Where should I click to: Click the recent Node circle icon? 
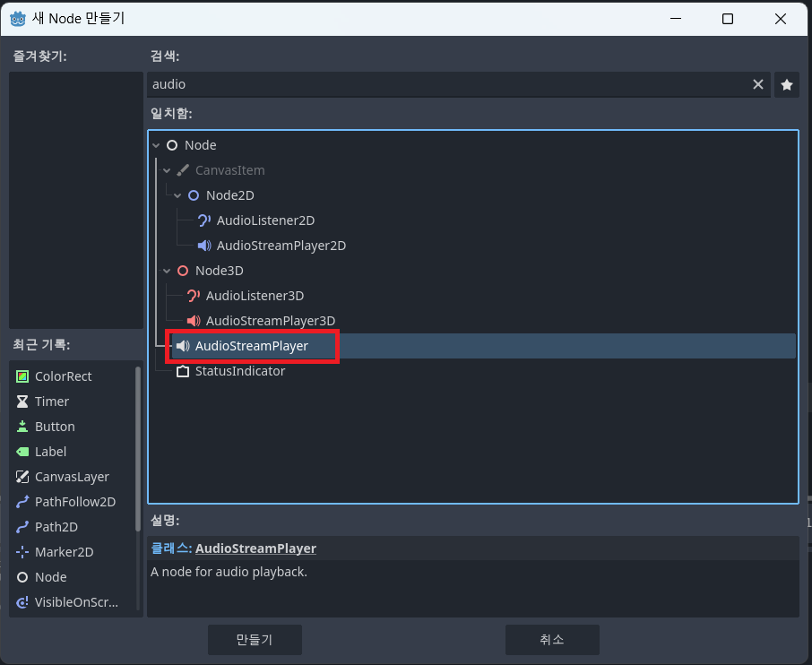(x=22, y=577)
